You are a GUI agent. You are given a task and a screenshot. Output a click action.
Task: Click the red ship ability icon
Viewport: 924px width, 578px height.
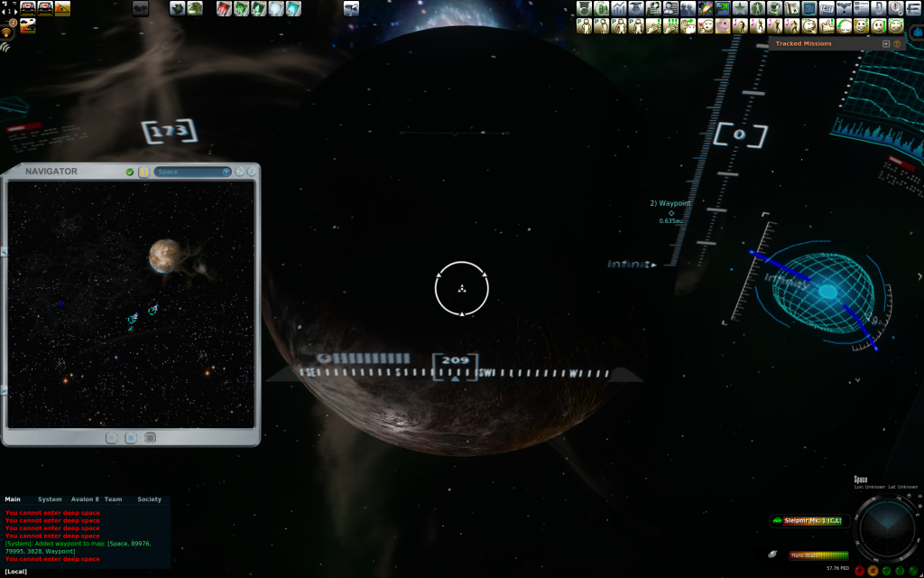tap(224, 8)
